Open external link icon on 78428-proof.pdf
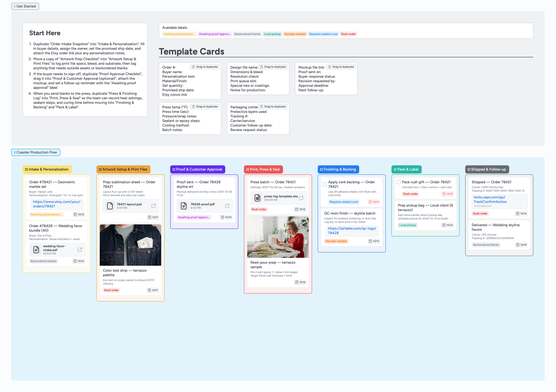Screen dimensions: 556x392 pos(227,206)
